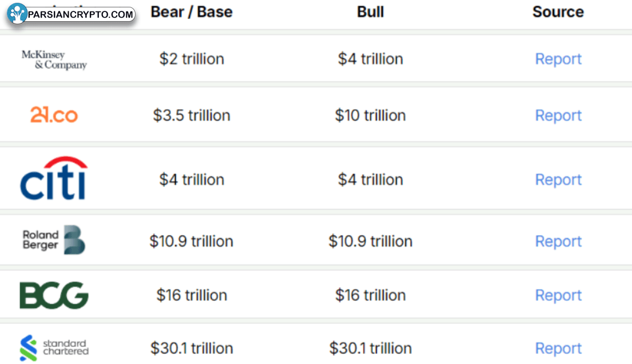Click the BCG green logo
632x364 pixels.
[x=54, y=295]
